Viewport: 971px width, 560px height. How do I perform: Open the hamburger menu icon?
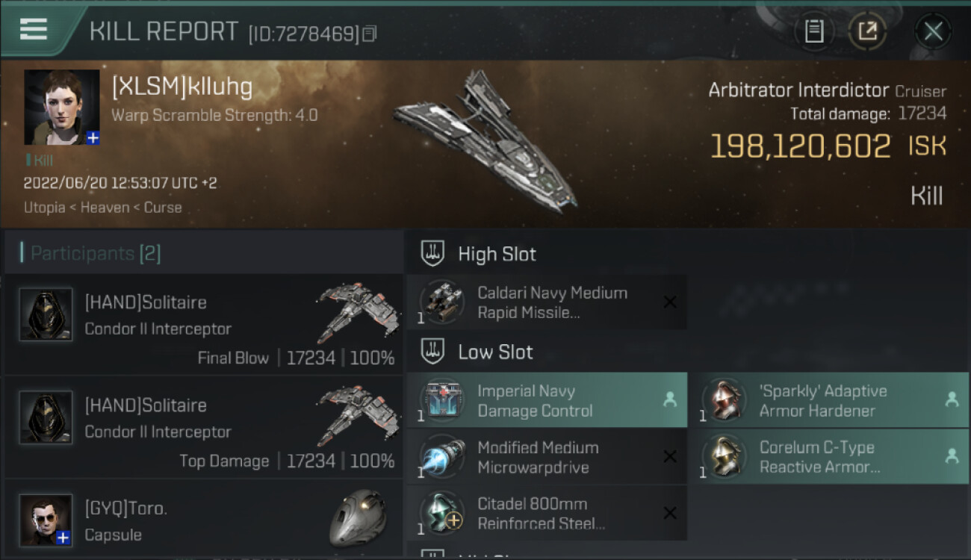pyautogui.click(x=34, y=29)
